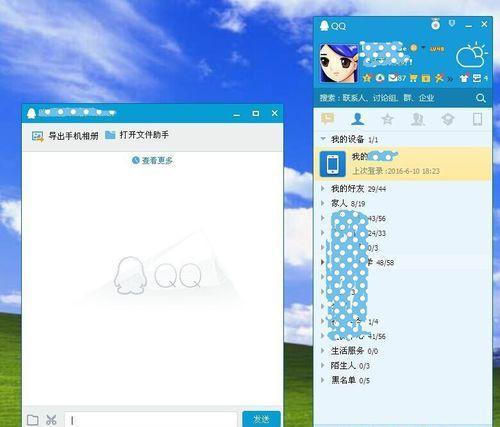Expand the 家人 8/19 group
Viewport: 500px width, 427px height.
tap(323, 203)
